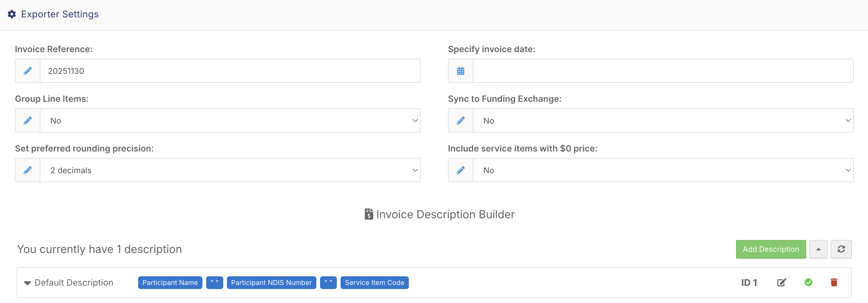868x303 pixels.
Task: Click the 'Group Line Items:' label
Action: (x=52, y=99)
